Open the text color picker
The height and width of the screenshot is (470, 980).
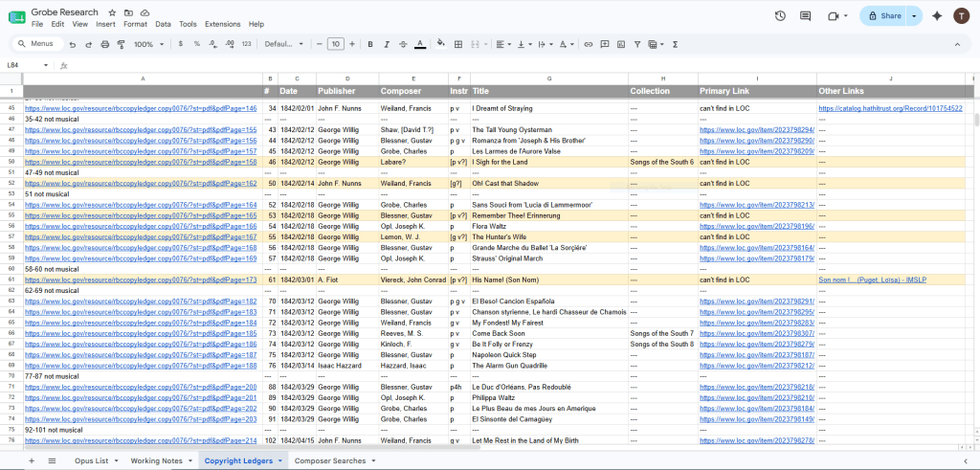420,44
